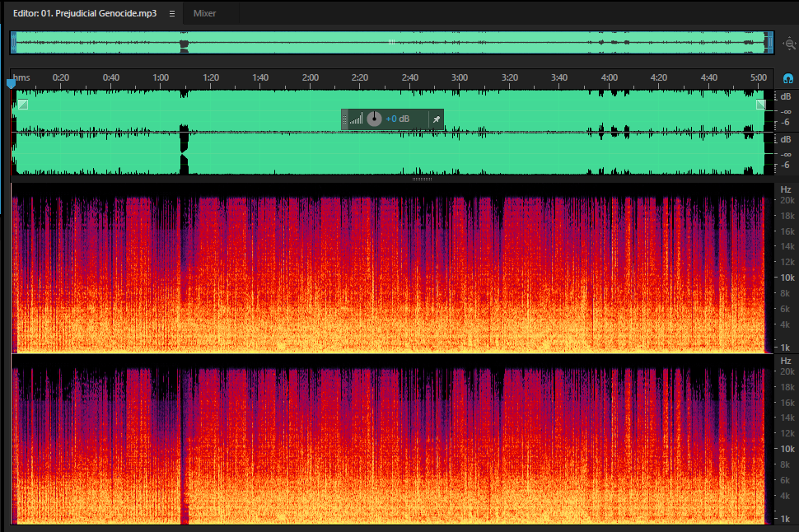
Task: Click the -6 label of the lower waveform channel
Action: pos(785,165)
